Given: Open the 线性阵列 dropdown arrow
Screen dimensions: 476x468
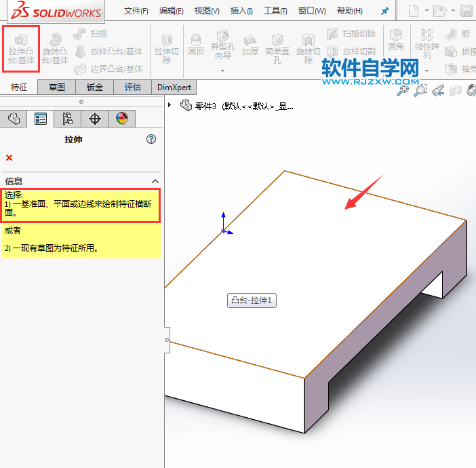Looking at the screenshot, I should pos(427,69).
